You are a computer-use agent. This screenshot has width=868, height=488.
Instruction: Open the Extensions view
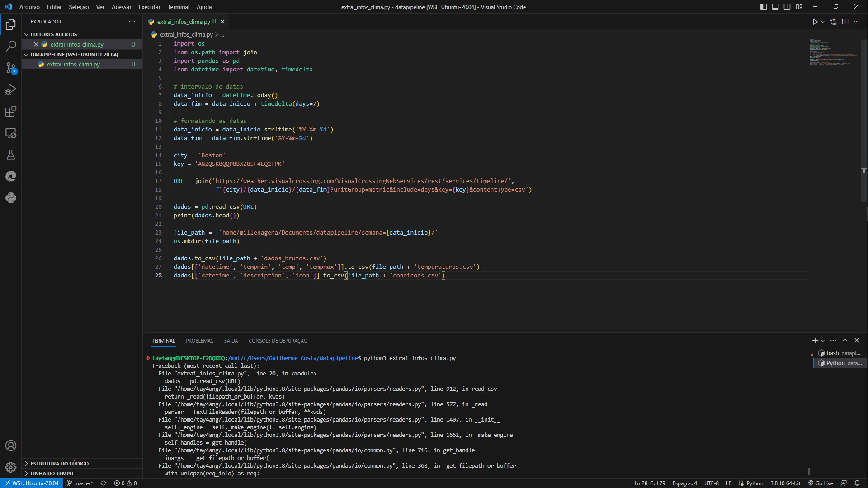click(11, 111)
